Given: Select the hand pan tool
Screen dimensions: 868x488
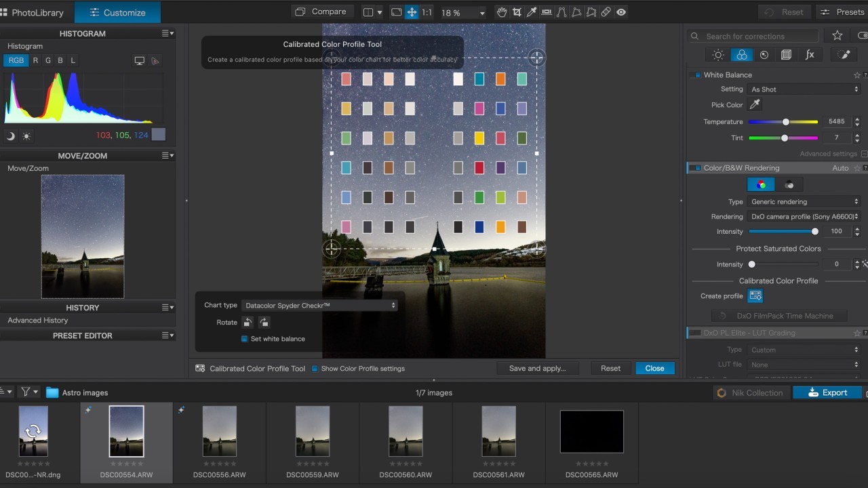Looking at the screenshot, I should [502, 12].
